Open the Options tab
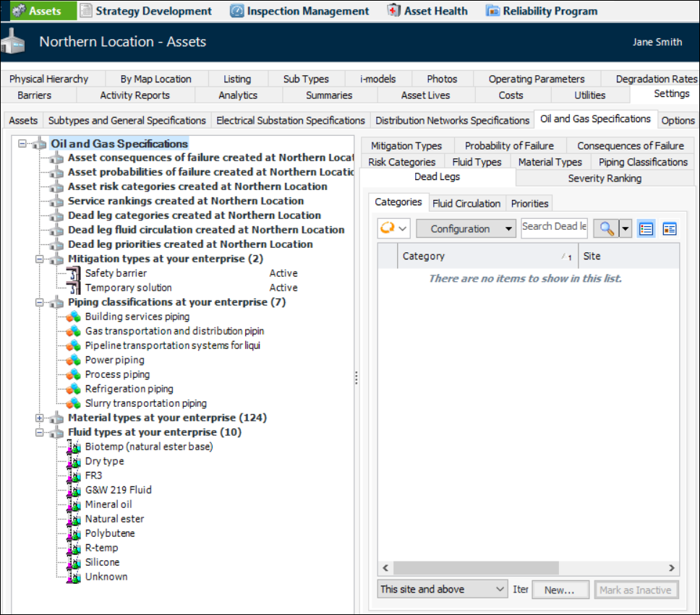This screenshot has width=700, height=615. pos(678,121)
